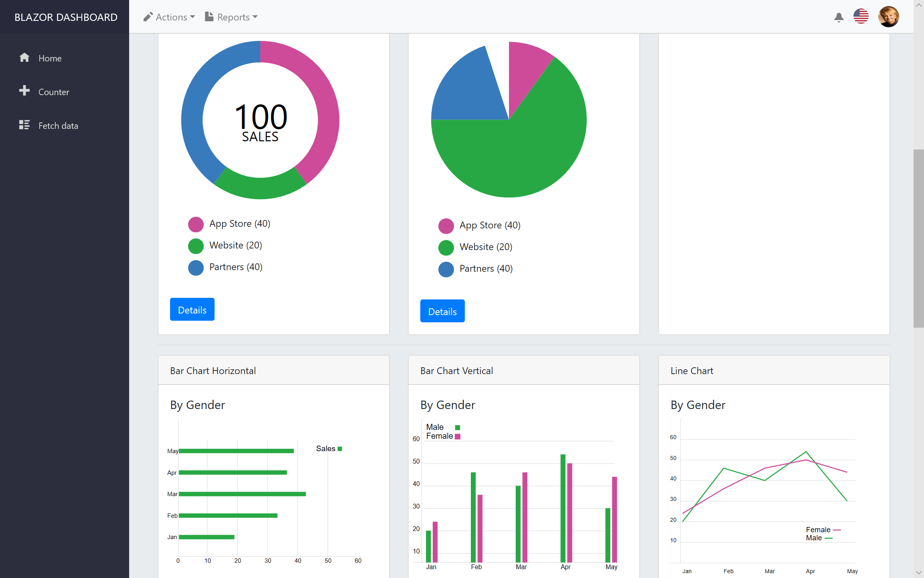Click Details button under pie chart

pos(442,311)
